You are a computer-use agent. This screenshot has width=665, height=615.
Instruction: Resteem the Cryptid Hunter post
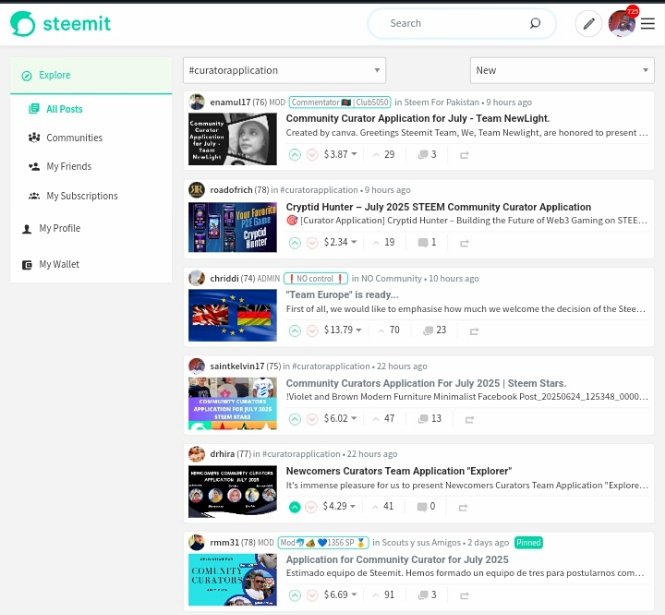tap(464, 243)
